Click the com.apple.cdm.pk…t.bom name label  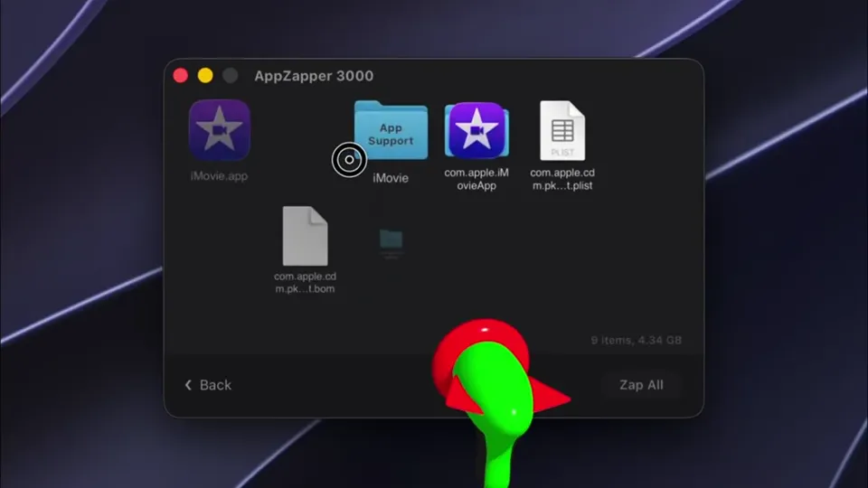click(305, 282)
